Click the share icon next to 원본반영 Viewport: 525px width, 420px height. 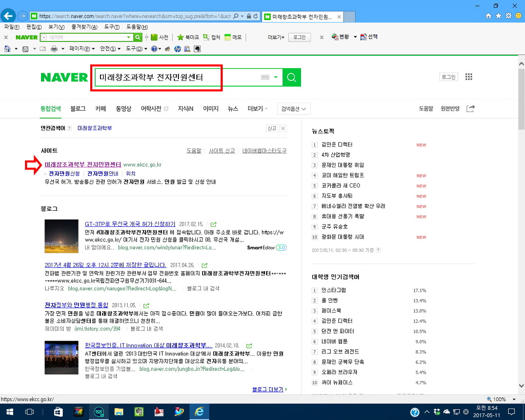[470, 109]
